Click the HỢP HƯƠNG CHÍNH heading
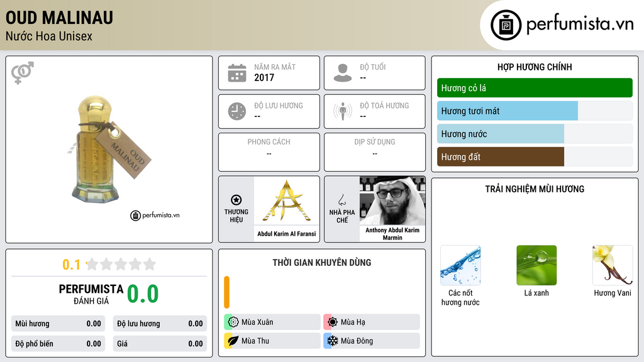Screen dimensions: 644x362 point(535,67)
